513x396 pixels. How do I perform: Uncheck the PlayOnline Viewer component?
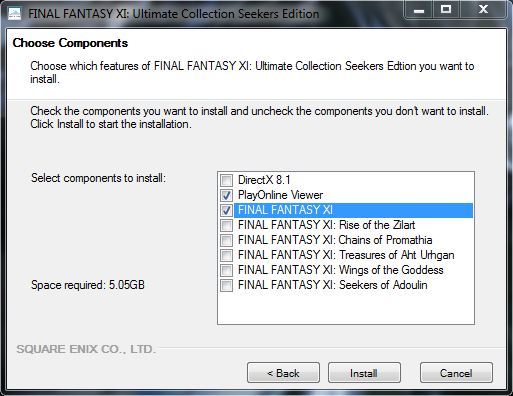click(x=226, y=195)
